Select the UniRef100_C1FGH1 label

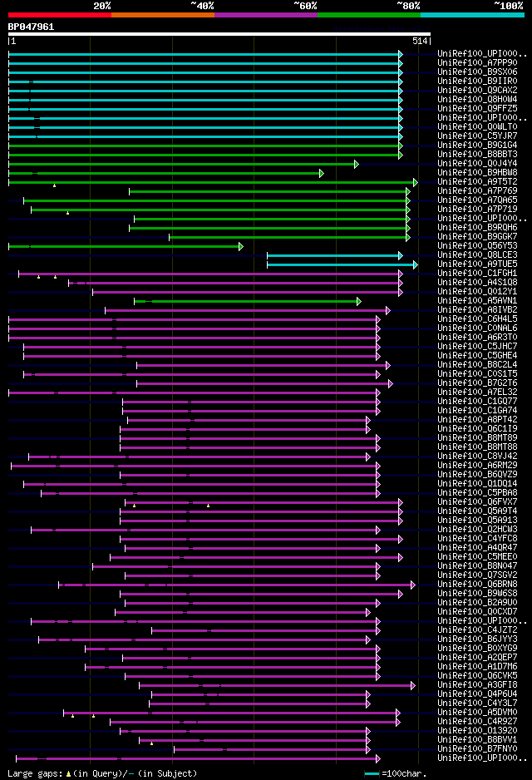pyautogui.click(x=477, y=273)
